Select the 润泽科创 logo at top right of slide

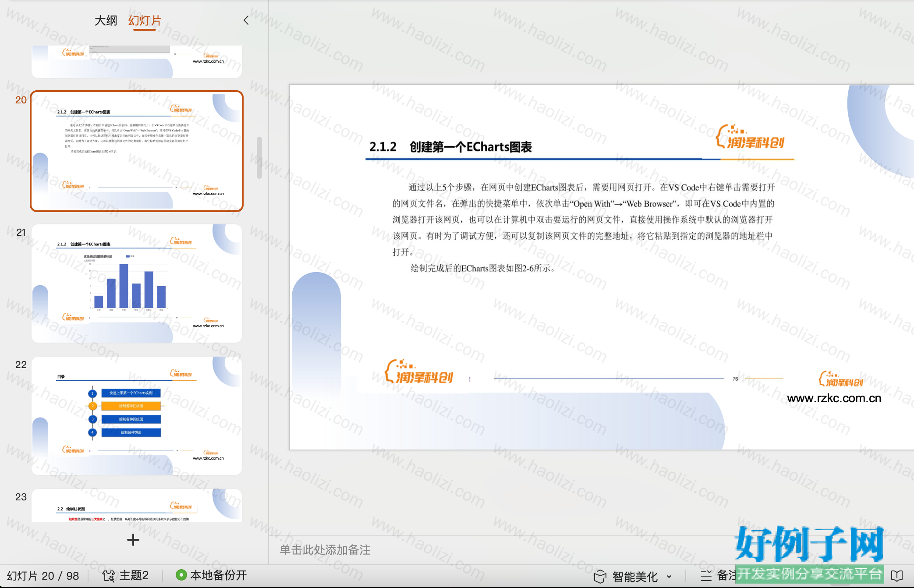coord(750,137)
